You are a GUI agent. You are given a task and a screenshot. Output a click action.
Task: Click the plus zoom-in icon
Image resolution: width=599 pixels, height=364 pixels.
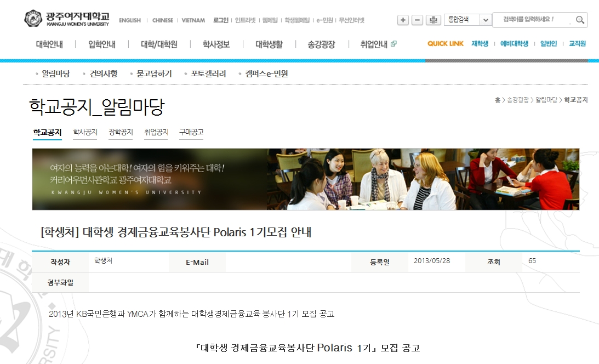coord(403,20)
